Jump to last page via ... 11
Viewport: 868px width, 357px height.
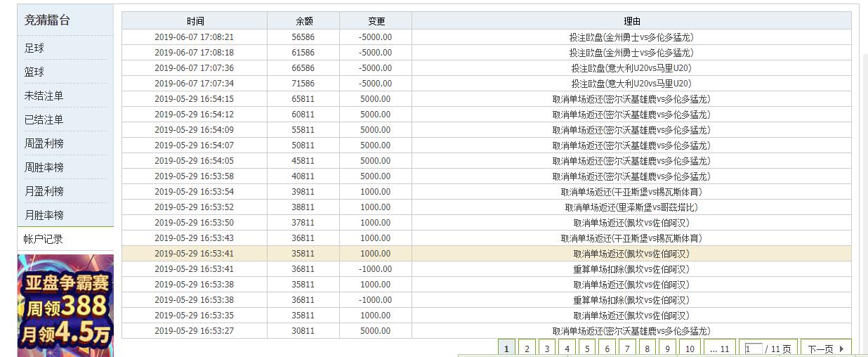coord(719,349)
